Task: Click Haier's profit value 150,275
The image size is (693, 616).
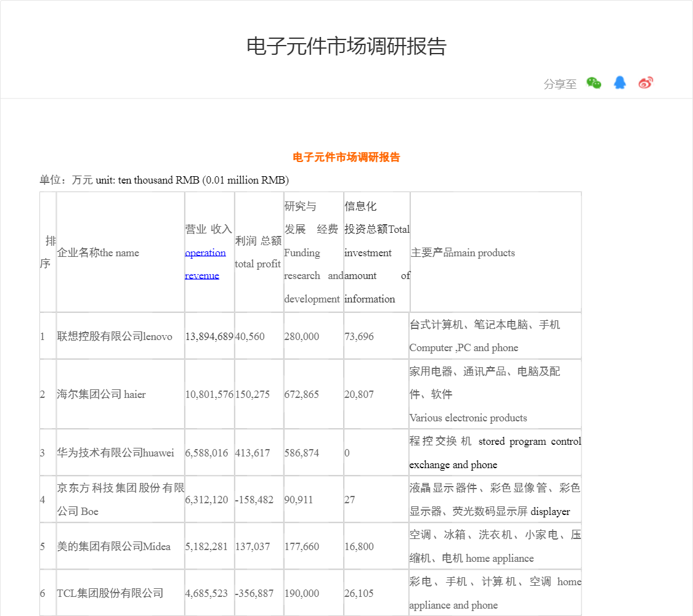Action: (x=252, y=394)
